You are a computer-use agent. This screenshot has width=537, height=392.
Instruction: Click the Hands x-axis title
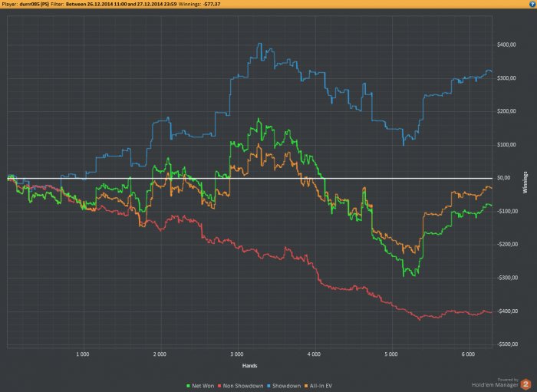[249, 366]
